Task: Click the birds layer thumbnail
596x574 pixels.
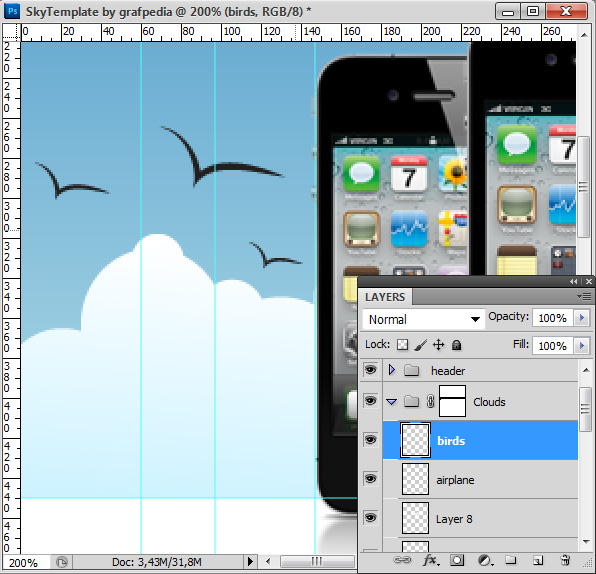Action: tap(415, 440)
